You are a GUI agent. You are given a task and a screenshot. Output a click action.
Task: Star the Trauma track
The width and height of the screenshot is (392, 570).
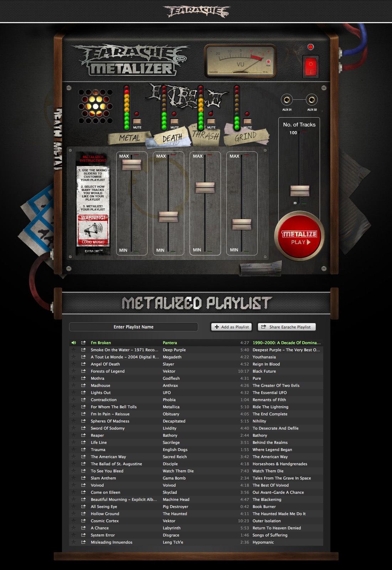pos(74,450)
